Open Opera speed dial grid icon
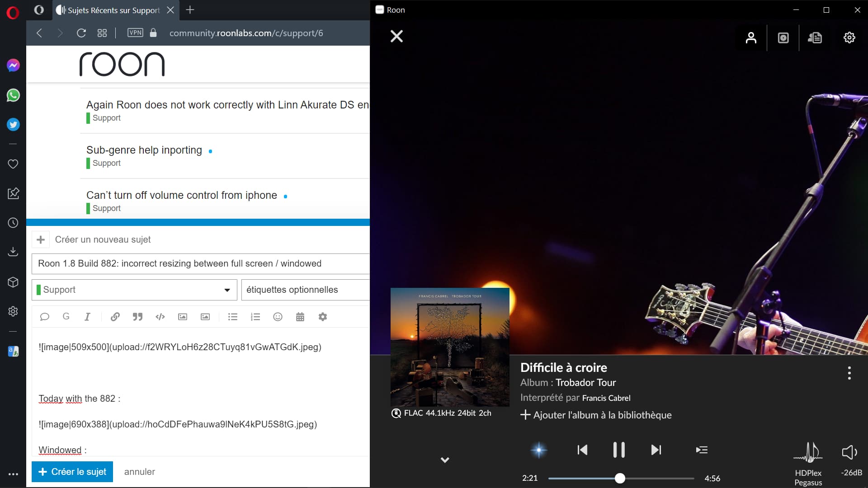Viewport: 868px width, 488px height. click(102, 33)
